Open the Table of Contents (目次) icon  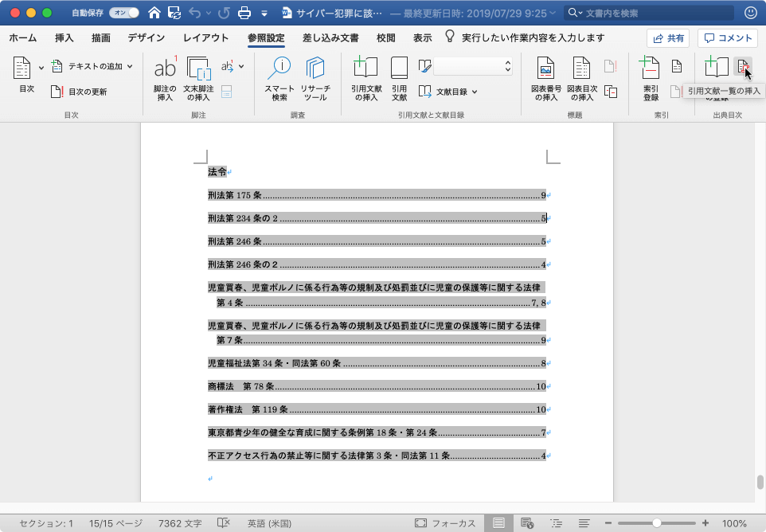pyautogui.click(x=22, y=68)
